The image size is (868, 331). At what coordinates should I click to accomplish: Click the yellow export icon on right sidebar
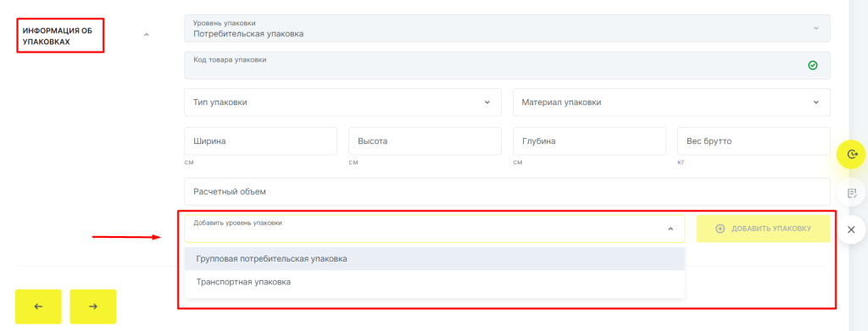851,154
